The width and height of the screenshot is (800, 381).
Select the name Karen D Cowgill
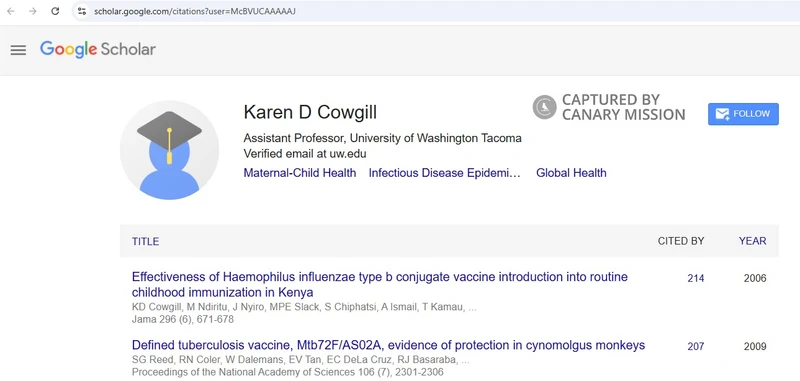310,112
